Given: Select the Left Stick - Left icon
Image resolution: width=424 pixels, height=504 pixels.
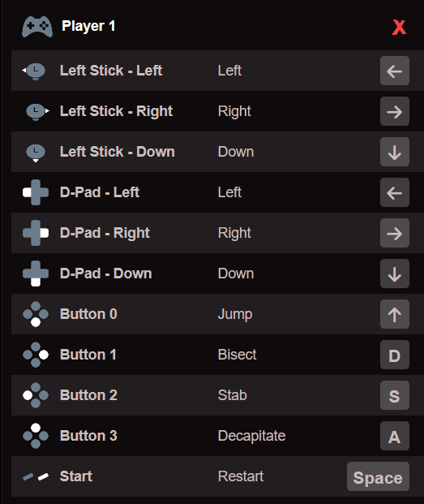Looking at the screenshot, I should 34,71.
